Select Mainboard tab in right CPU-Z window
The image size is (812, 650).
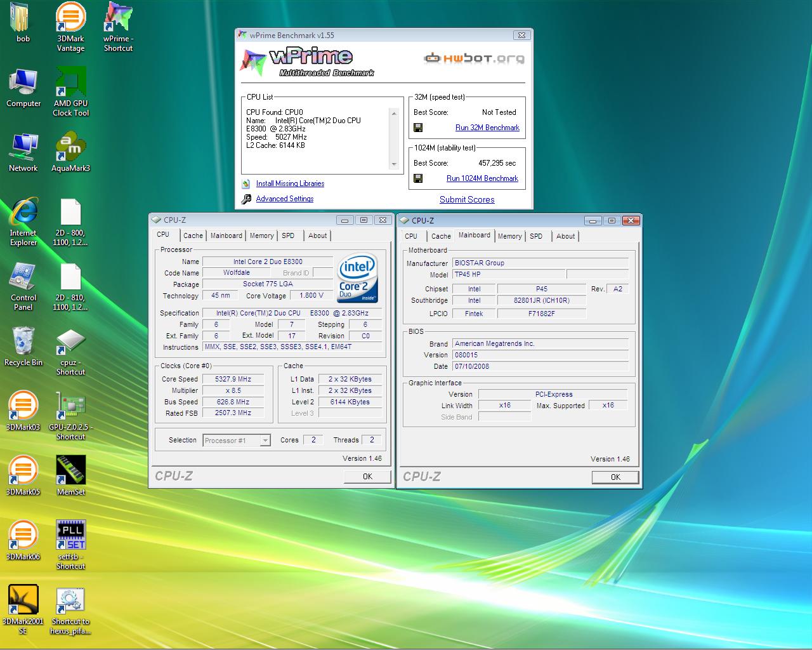coord(475,235)
